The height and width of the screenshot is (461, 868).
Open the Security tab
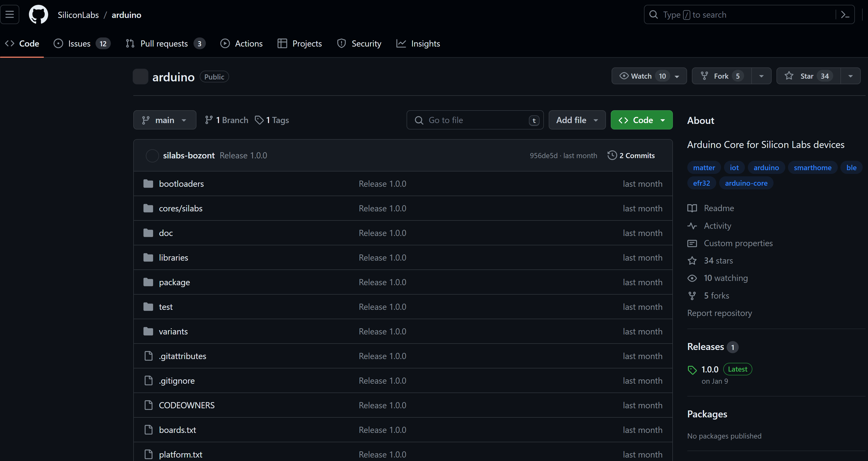359,43
